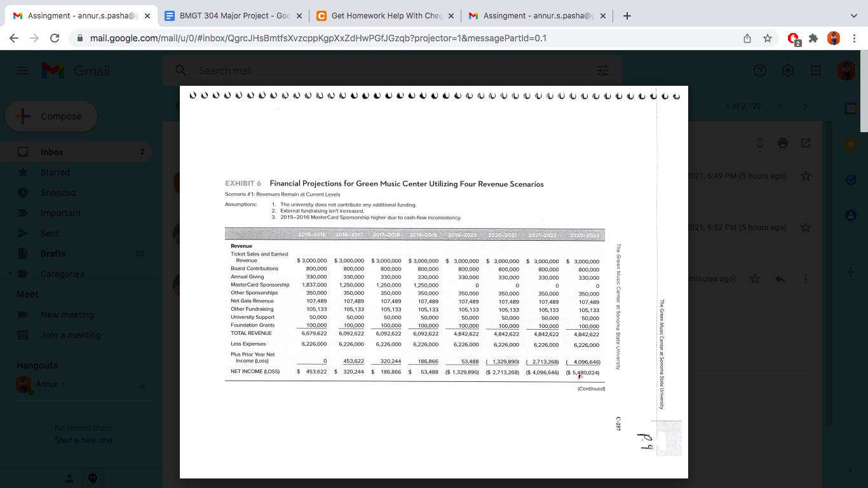Open attachment in new window icon
The height and width of the screenshot is (488, 868).
[806, 143]
